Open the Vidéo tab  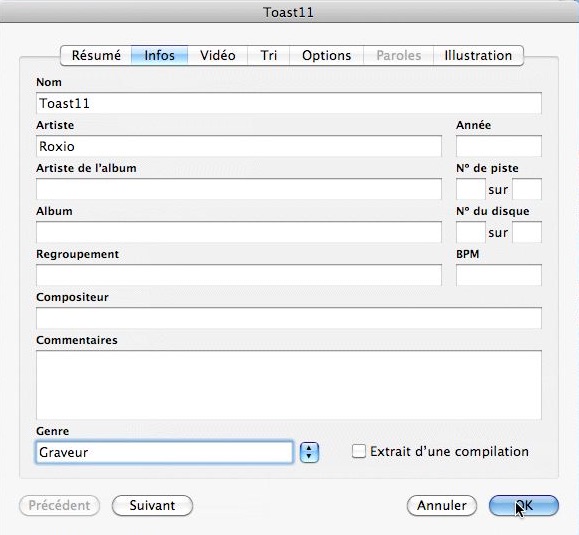click(x=218, y=56)
